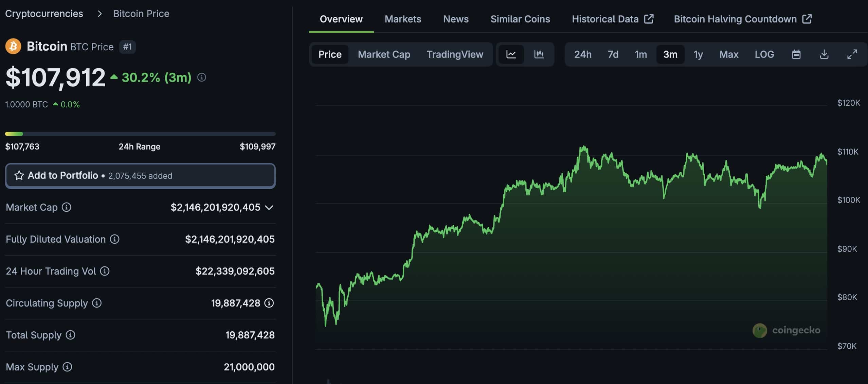Click the star icon in Add to Portfolio
Viewport: 868px width, 384px height.
pyautogui.click(x=19, y=175)
